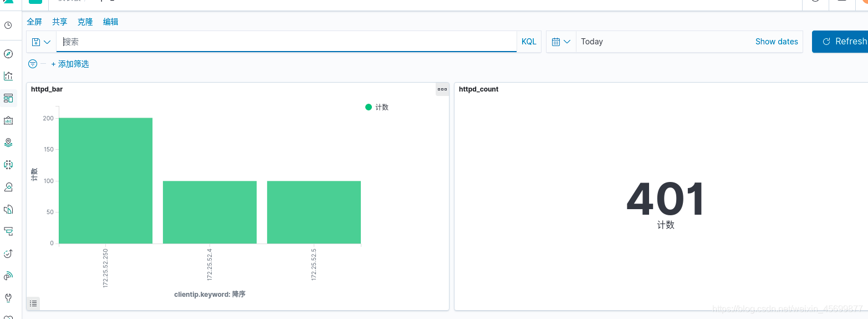
Task: Click y-axis tick label 200
Action: tap(48, 118)
